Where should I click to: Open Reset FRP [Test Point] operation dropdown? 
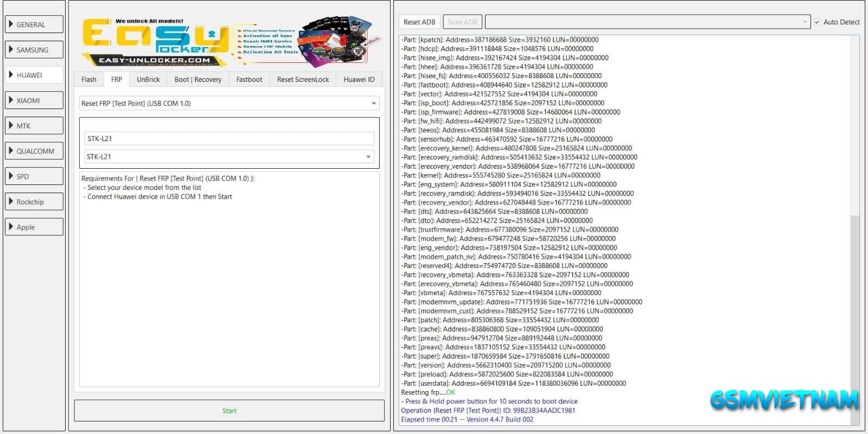[229, 103]
